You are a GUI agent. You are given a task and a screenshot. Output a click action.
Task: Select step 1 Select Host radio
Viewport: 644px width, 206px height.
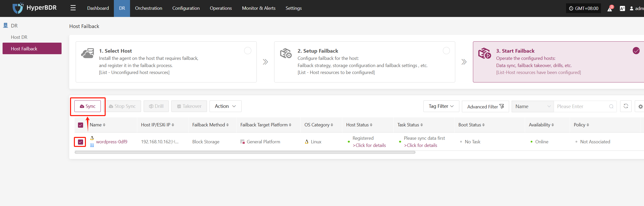[x=247, y=51]
